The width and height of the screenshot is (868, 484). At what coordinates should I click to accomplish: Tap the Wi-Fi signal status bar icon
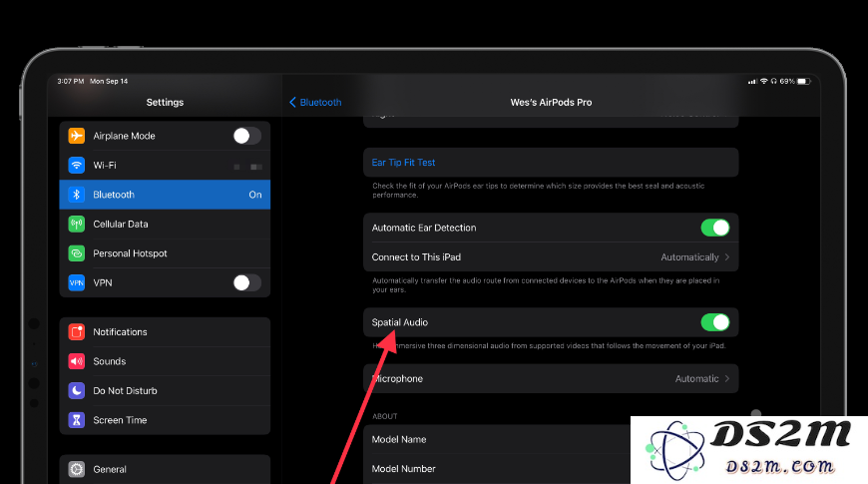pyautogui.click(x=764, y=81)
